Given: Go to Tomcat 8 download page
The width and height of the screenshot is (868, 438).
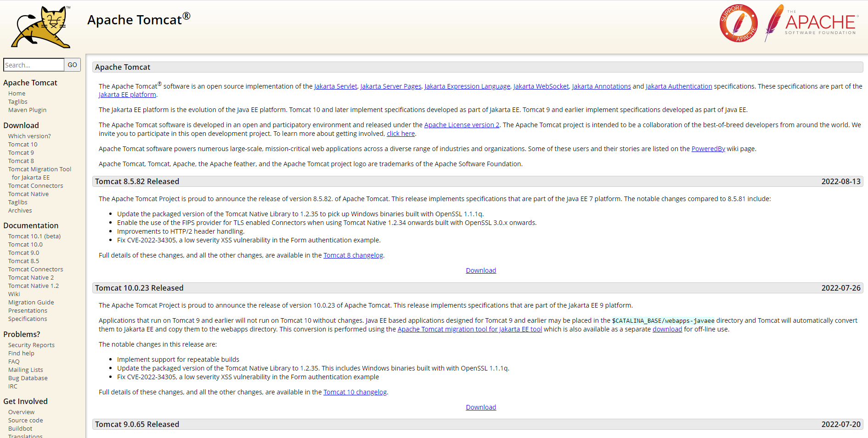Looking at the screenshot, I should point(21,161).
